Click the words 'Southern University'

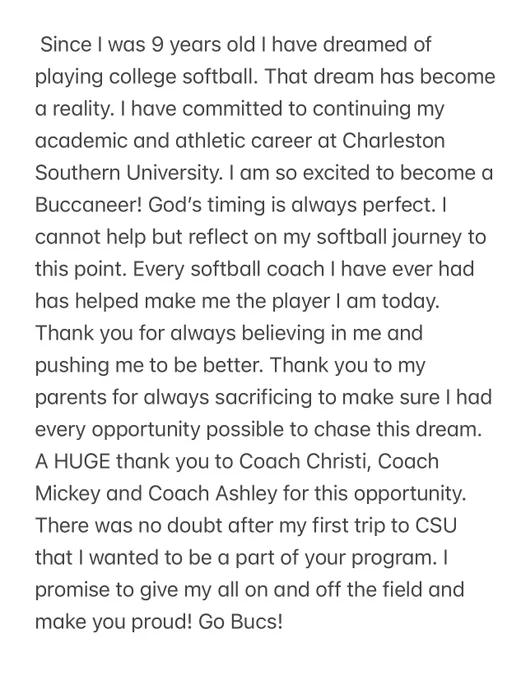click(128, 173)
